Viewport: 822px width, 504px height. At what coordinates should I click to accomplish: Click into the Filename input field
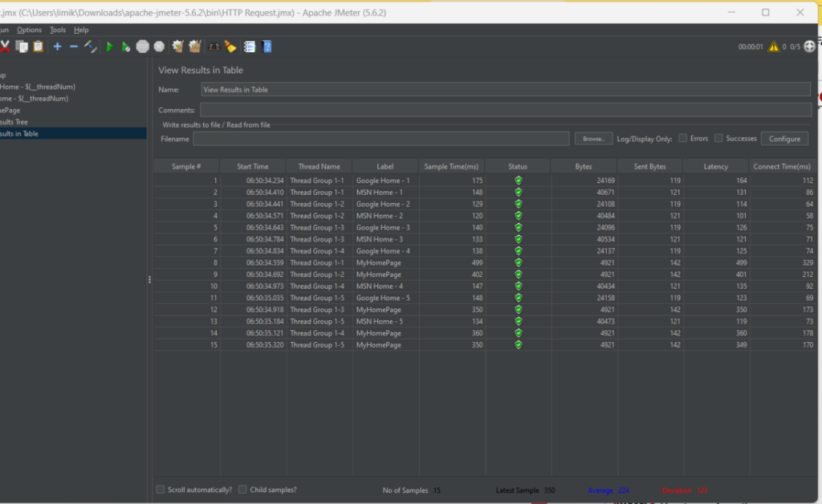[381, 139]
